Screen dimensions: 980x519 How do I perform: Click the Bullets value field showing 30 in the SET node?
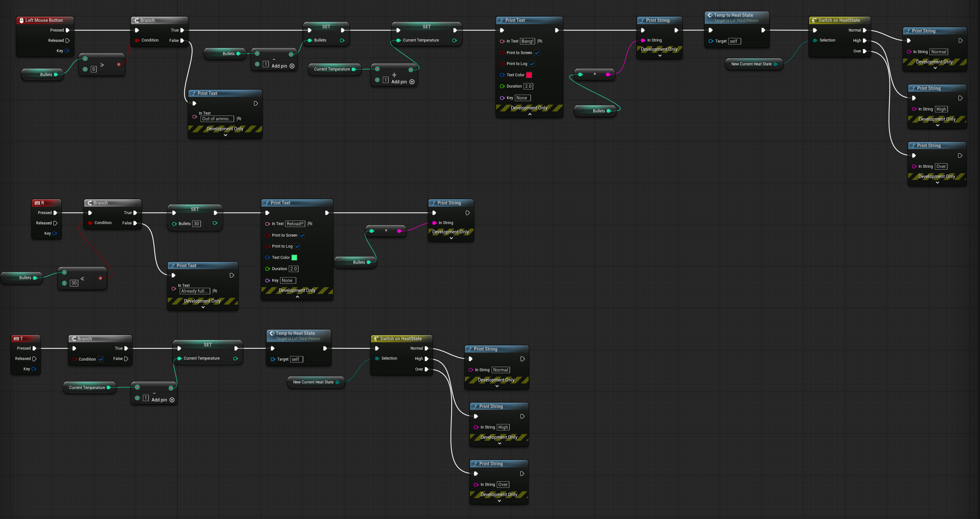196,224
